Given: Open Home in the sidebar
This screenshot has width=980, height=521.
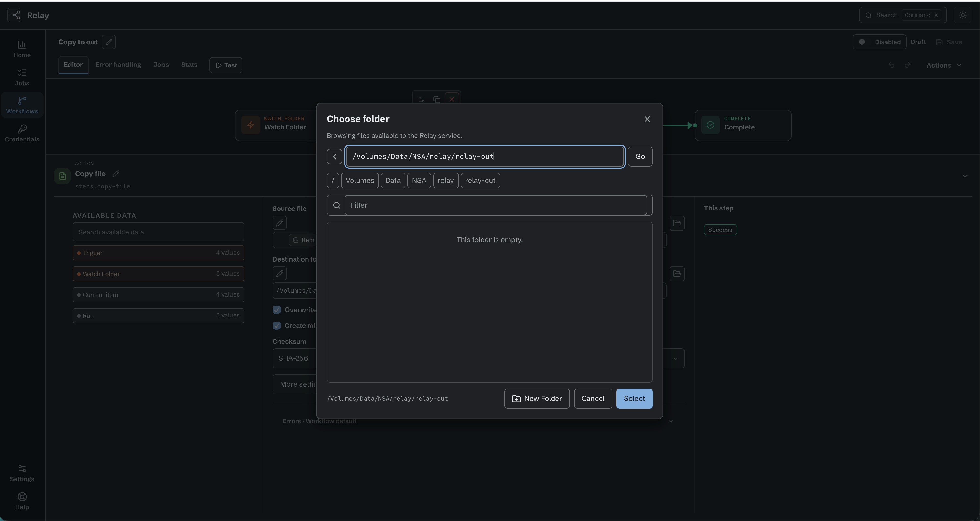Looking at the screenshot, I should pyautogui.click(x=22, y=50).
